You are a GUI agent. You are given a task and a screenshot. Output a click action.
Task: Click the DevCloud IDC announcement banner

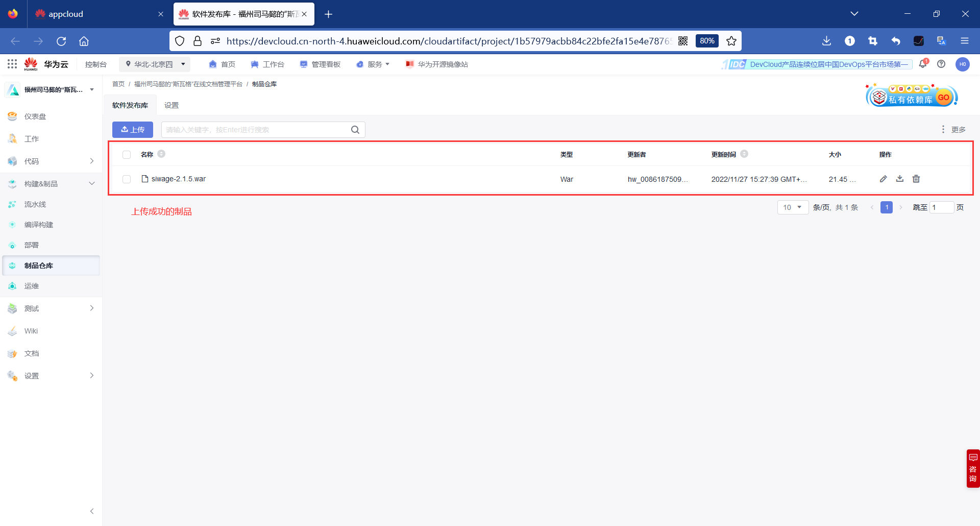pos(817,64)
